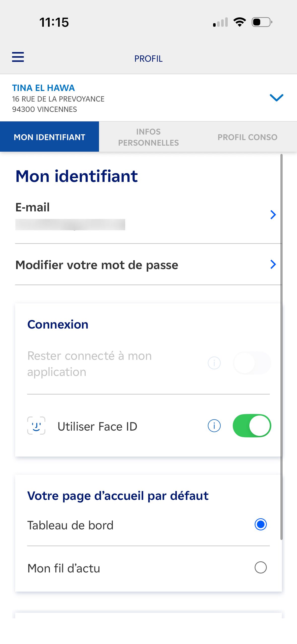Switch to the Infos Personnelles tab
This screenshot has width=297, height=644.
click(x=148, y=137)
